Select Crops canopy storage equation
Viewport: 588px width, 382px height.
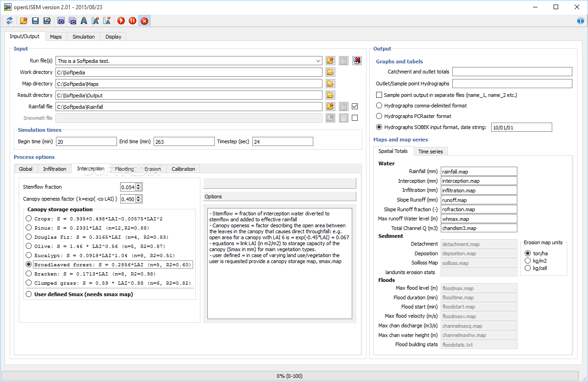coord(94,219)
